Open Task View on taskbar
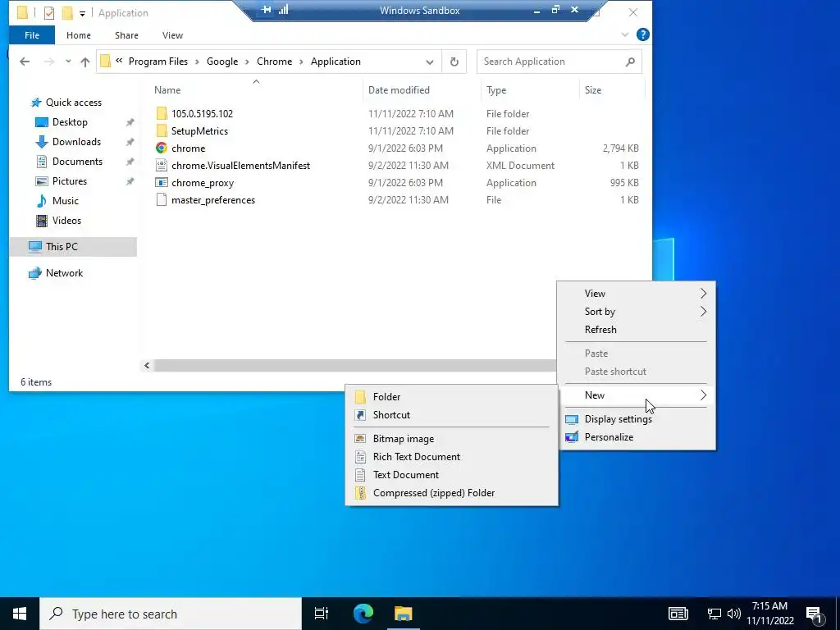Image resolution: width=840 pixels, height=630 pixels. click(x=322, y=614)
